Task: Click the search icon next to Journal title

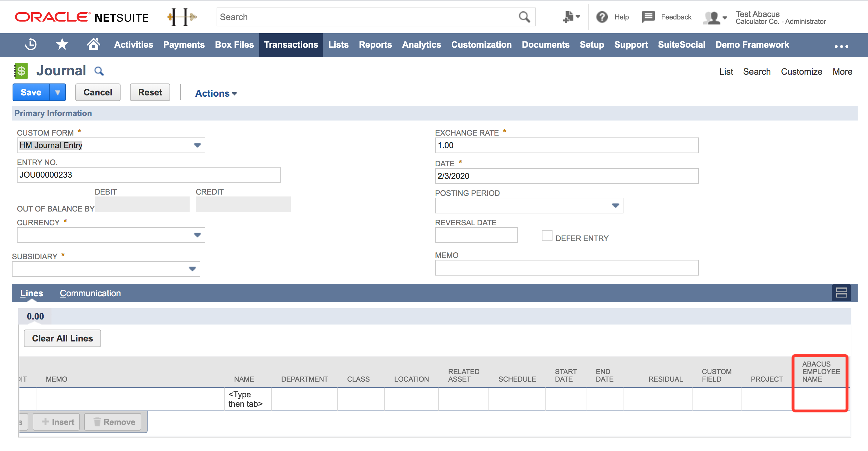Action: tap(99, 71)
